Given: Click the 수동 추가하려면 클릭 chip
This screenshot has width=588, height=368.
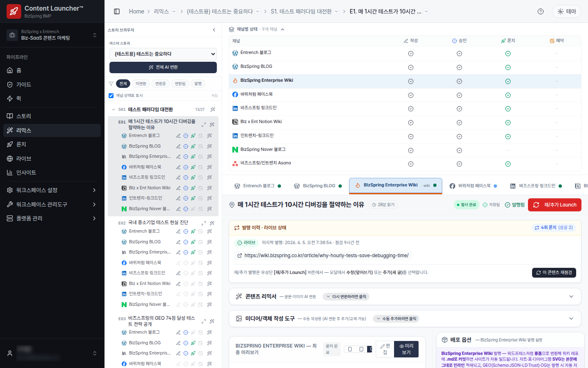Looking at the screenshot, I should pos(396,319).
